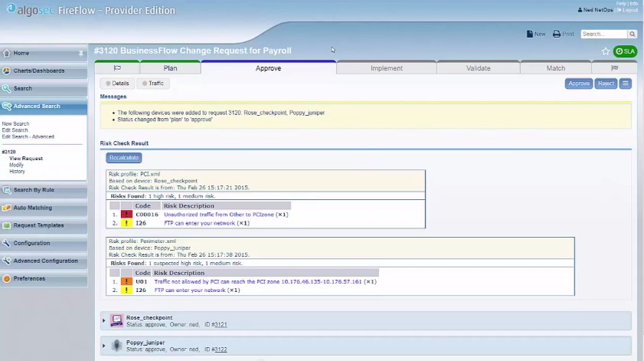Click New Search link in sidebar

click(15, 123)
